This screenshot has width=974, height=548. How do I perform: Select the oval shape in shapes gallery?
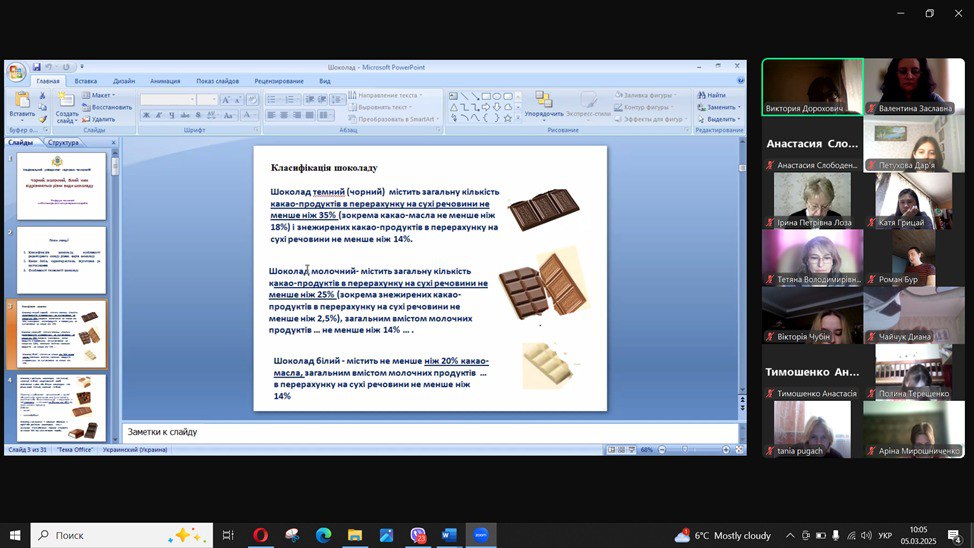pos(497,96)
